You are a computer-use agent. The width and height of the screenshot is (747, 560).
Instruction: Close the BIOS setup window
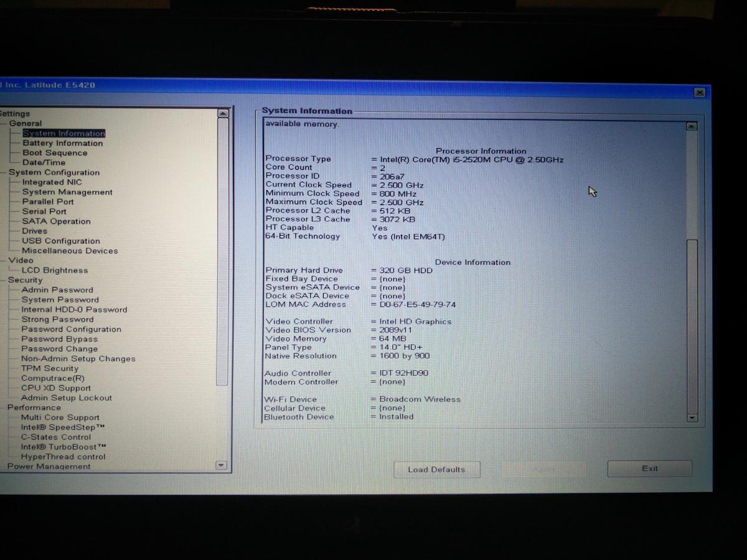coord(699,93)
